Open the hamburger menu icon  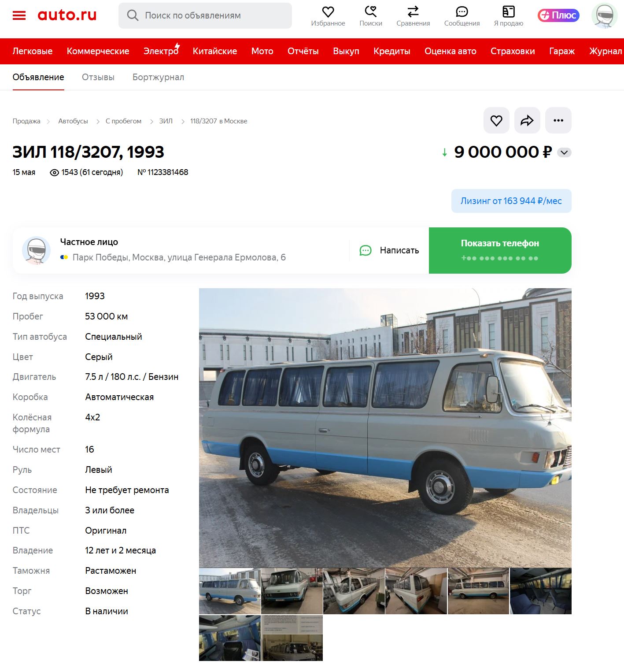pos(19,15)
